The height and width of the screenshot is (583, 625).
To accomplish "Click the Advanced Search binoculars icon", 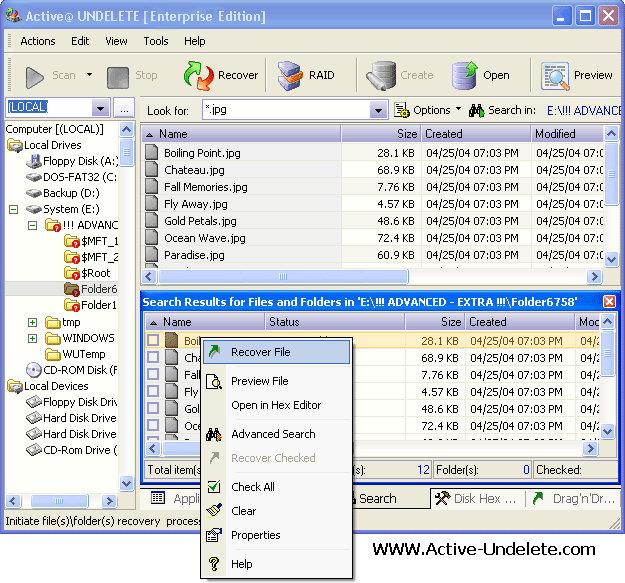I will point(214,434).
